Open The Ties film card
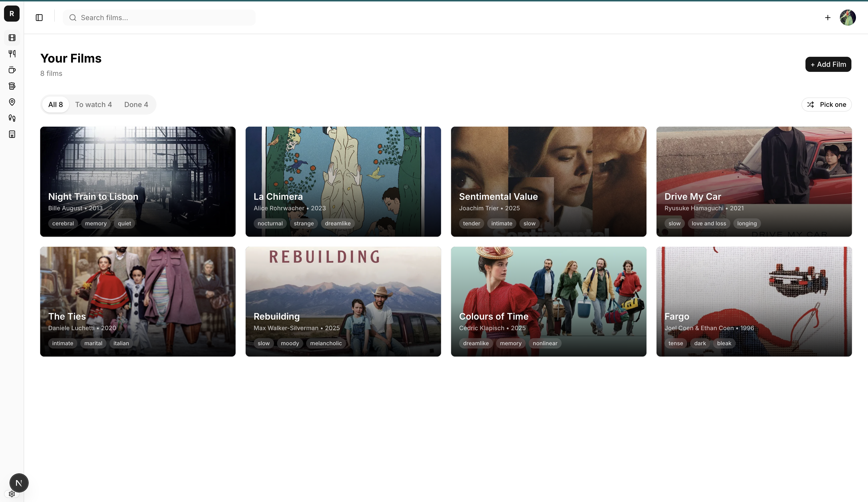This screenshot has height=502, width=868. (x=138, y=302)
